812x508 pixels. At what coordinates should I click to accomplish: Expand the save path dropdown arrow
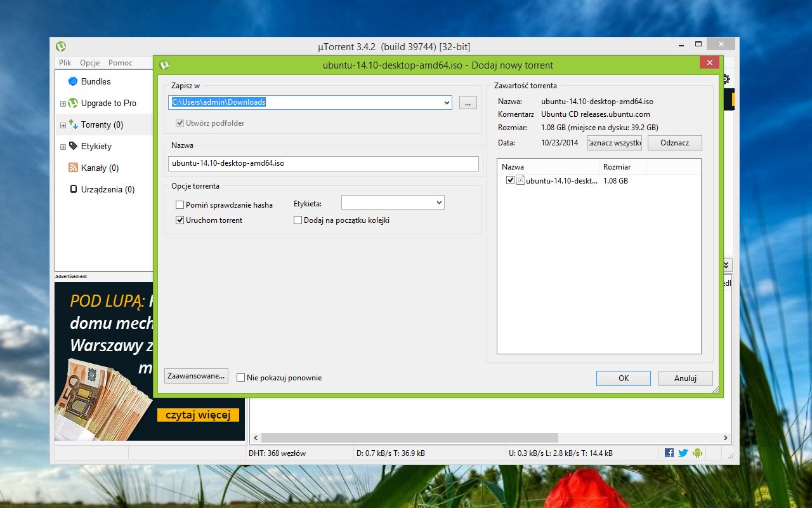click(447, 102)
